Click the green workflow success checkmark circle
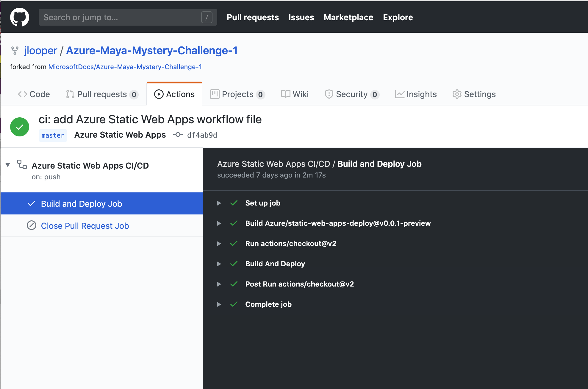This screenshot has width=588, height=389. pyautogui.click(x=20, y=127)
